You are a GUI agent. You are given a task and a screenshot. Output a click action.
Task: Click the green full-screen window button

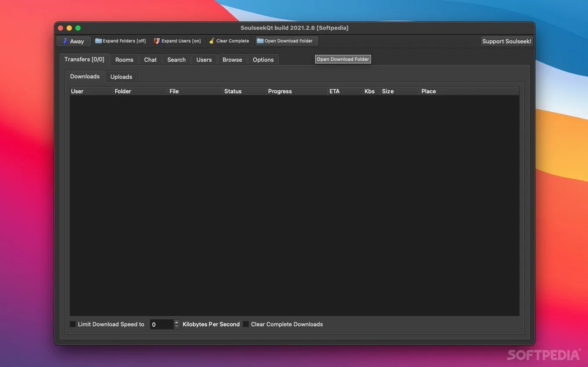point(78,28)
